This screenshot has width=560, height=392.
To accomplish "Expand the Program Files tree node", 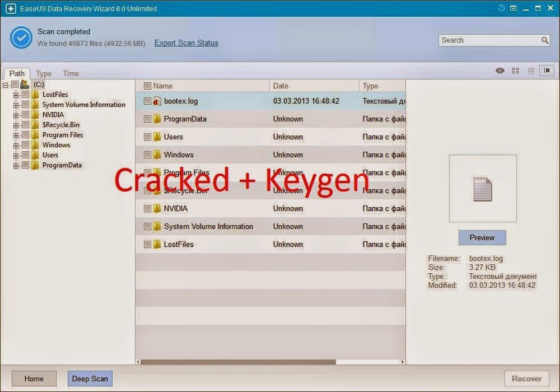I will pyautogui.click(x=16, y=136).
